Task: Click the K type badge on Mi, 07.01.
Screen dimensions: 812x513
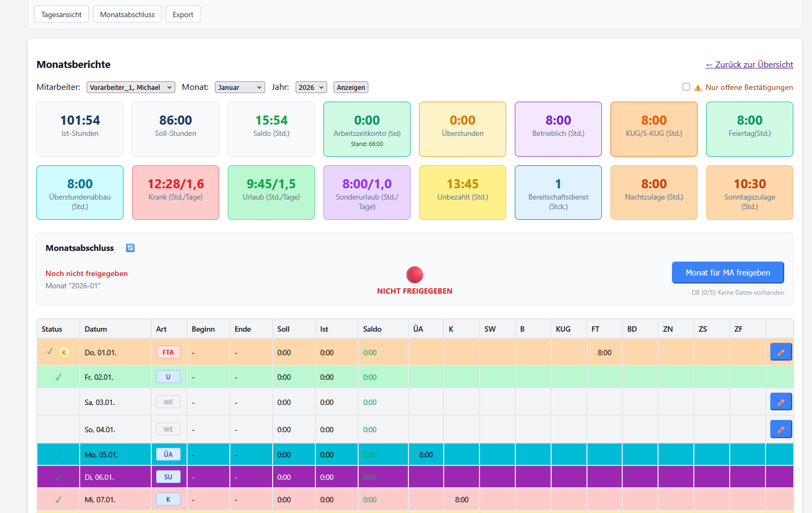Action: coord(168,499)
